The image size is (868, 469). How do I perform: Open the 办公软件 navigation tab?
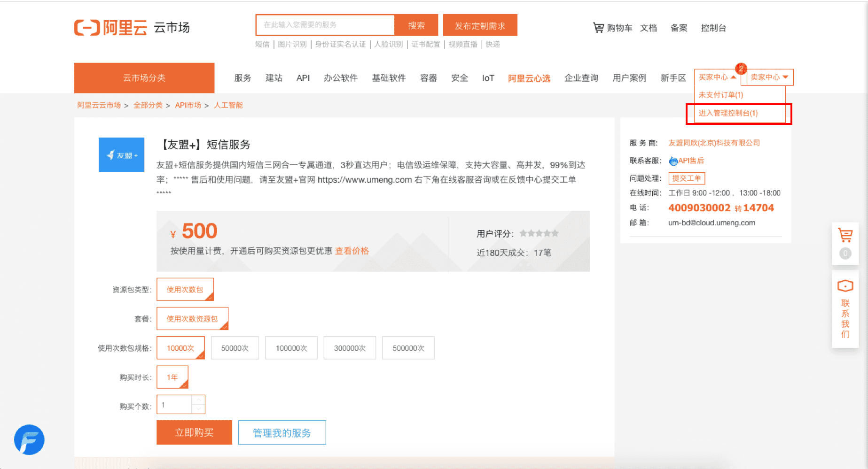pos(341,78)
